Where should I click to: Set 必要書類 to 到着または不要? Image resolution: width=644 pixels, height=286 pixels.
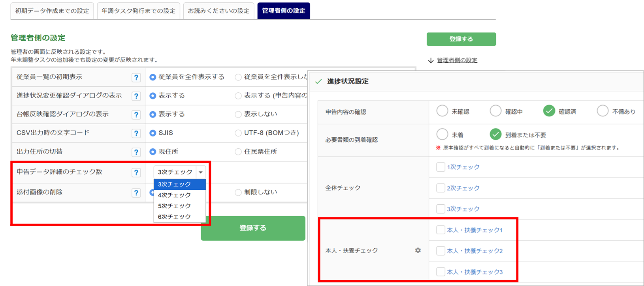(495, 135)
